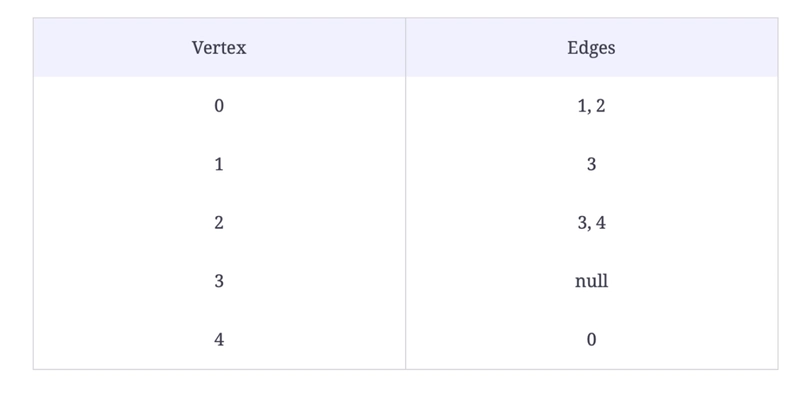
Task: Click digit 3 in vertex 2's edges
Action: 582,223
